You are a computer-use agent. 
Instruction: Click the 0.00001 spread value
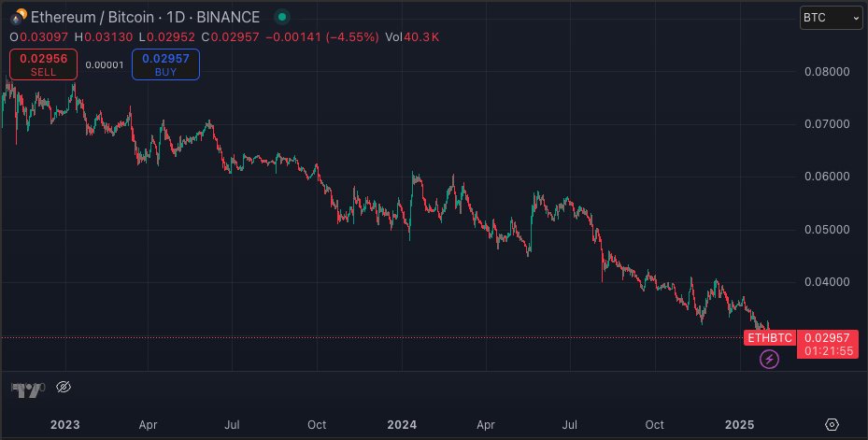point(105,64)
